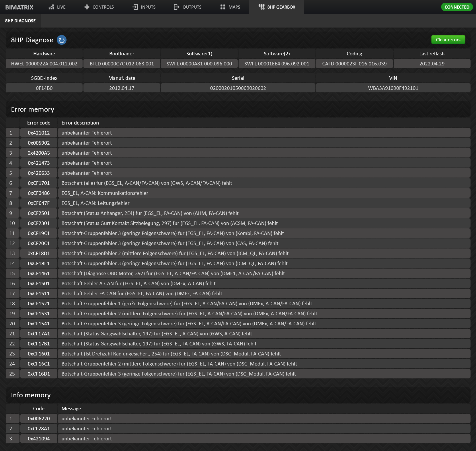Screen dimensions: 476x451
Task: Click the Last reflash date value
Action: pos(432,64)
